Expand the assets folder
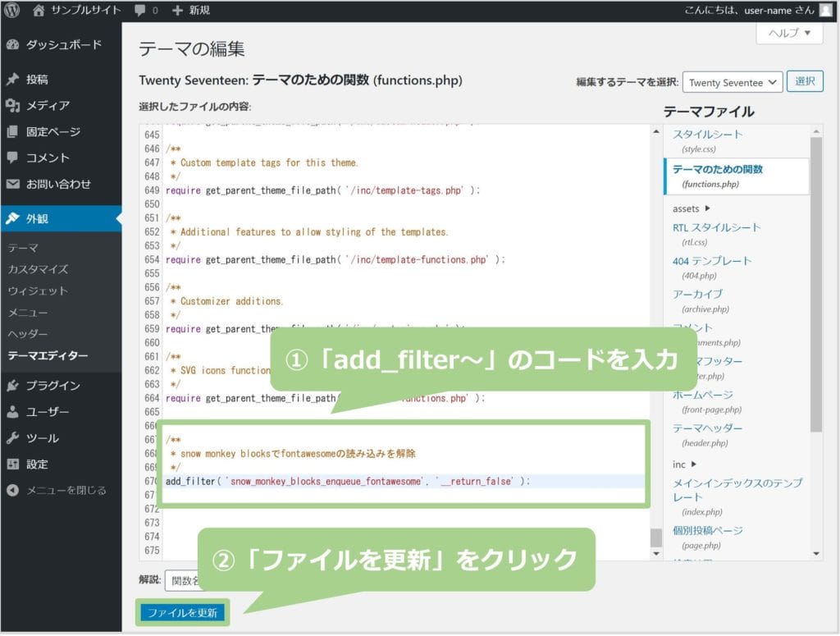Viewport: 840px width, 636px height. click(691, 208)
